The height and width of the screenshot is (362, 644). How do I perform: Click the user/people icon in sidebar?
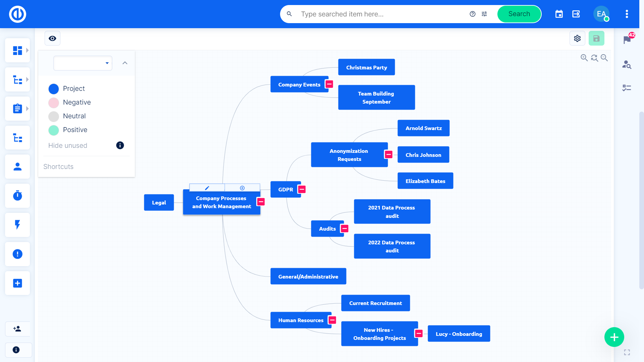pyautogui.click(x=17, y=167)
